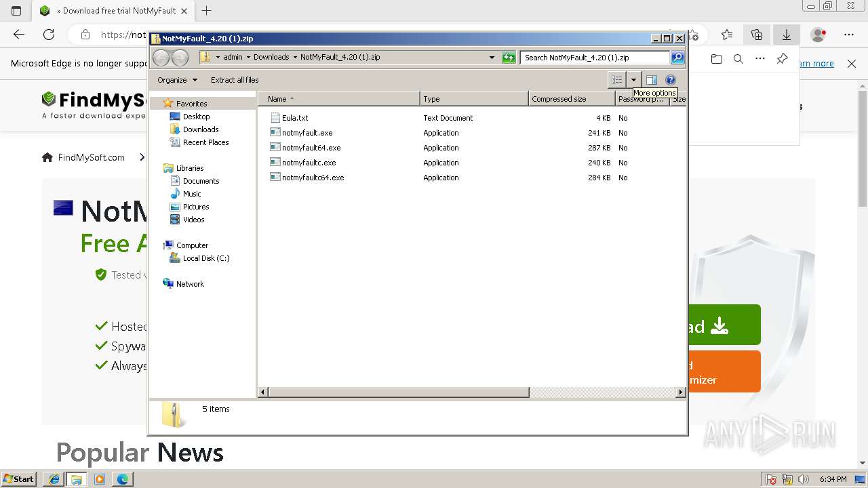This screenshot has height=488, width=868.
Task: Click the horizontal scrollbar thumb
Action: pos(399,392)
